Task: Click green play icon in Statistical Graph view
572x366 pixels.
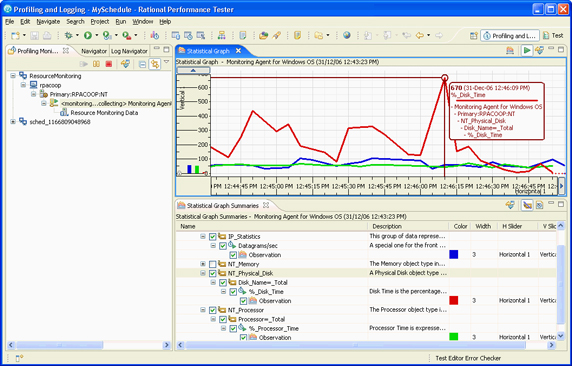Action: (526, 51)
